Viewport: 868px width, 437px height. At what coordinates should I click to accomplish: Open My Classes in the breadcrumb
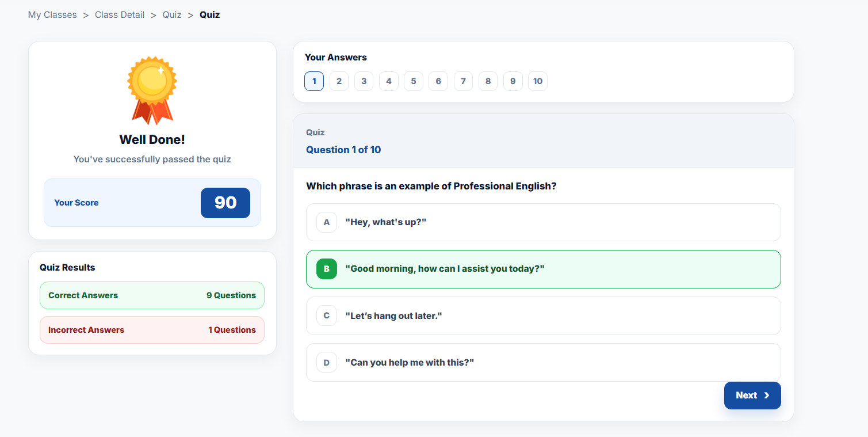(52, 15)
